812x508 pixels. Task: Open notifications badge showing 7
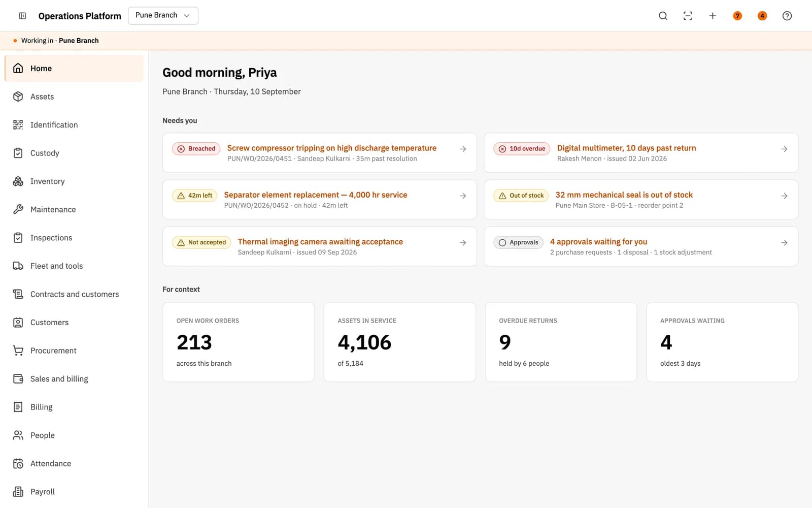point(737,16)
